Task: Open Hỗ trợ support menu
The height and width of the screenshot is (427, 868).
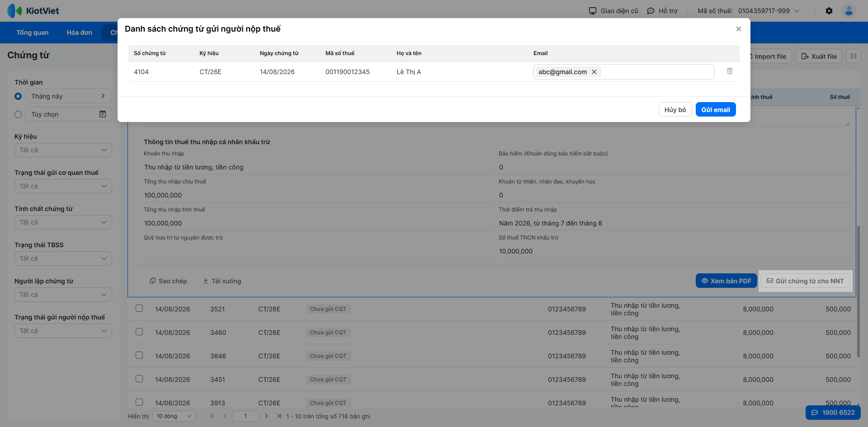Action: click(x=662, y=11)
